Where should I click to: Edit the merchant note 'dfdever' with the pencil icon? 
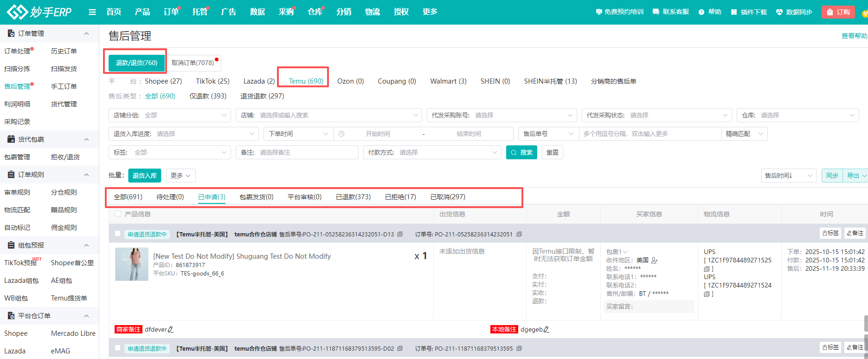[171, 329]
